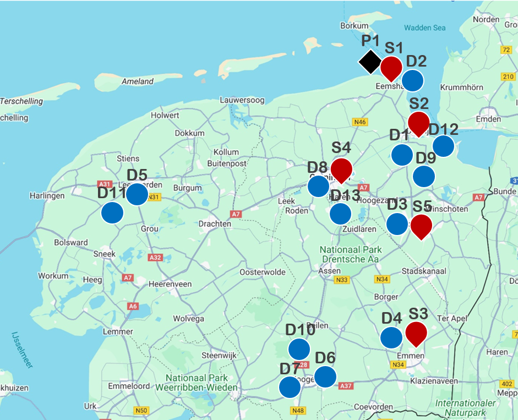Click the blue circle marker D11
The height and width of the screenshot is (420, 518).
pyautogui.click(x=112, y=213)
